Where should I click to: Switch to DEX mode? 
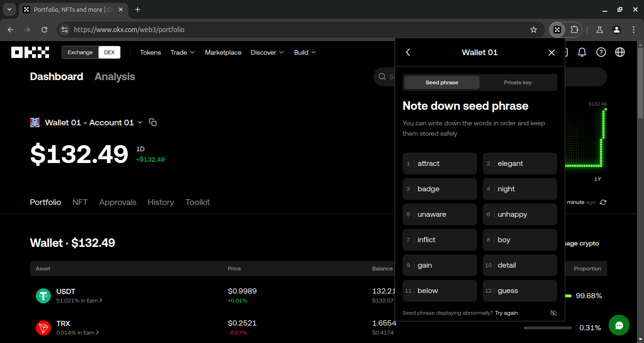pyautogui.click(x=109, y=52)
